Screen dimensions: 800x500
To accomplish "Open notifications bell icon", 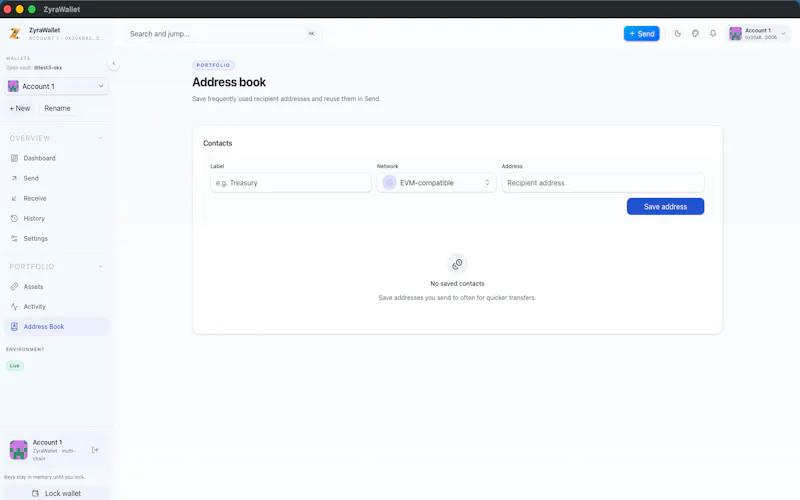I will pos(713,34).
